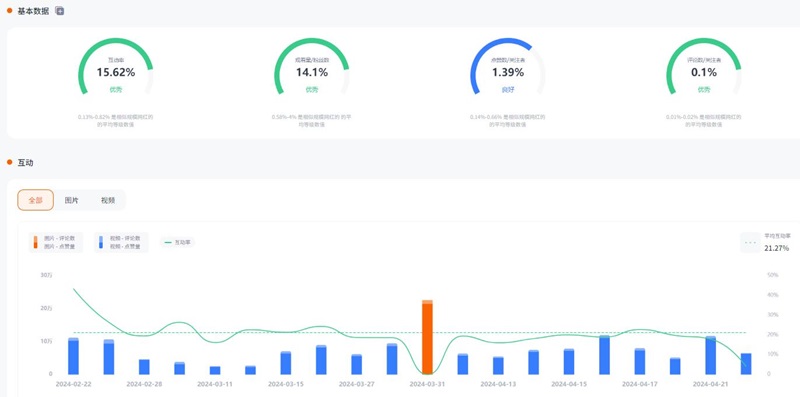Click the 2024-03-15 x-axis date label
800x397 pixels.
pyautogui.click(x=286, y=384)
